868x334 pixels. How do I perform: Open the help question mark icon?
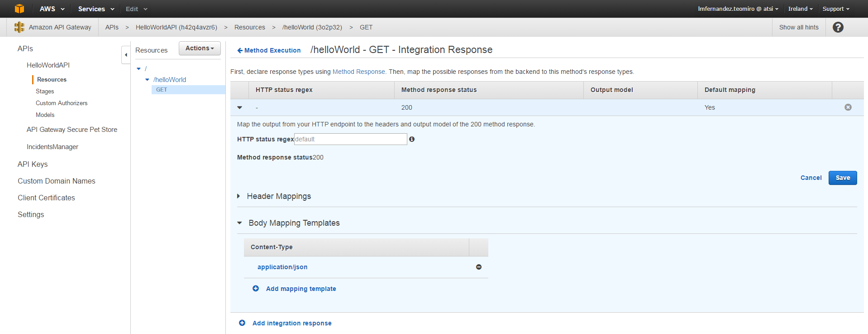click(x=838, y=27)
